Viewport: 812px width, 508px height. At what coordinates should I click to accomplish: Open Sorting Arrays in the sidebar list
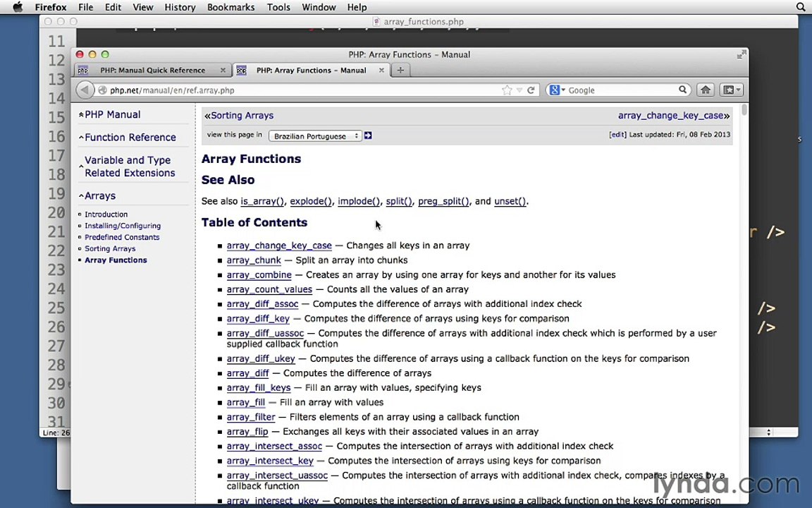point(110,248)
